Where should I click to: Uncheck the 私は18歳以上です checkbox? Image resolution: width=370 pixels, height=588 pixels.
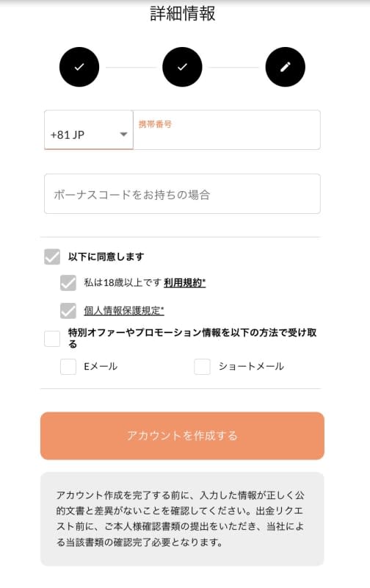point(68,283)
